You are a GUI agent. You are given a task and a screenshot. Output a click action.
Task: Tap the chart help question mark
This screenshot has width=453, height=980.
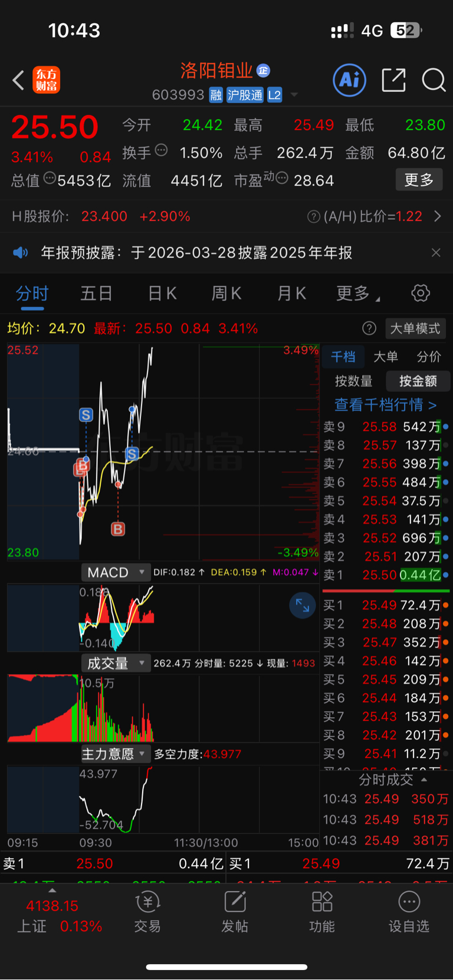(369, 328)
